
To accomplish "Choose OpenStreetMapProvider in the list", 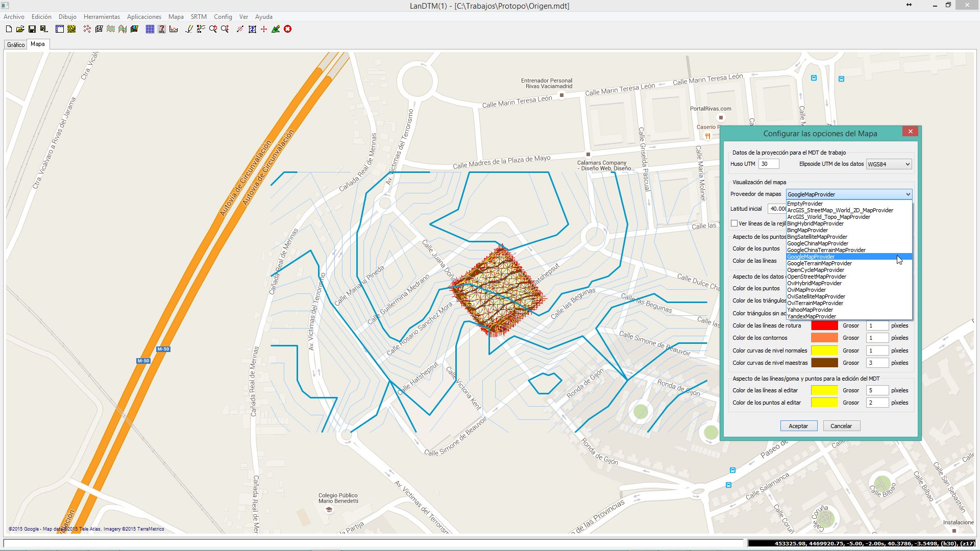I will pyautogui.click(x=849, y=277).
